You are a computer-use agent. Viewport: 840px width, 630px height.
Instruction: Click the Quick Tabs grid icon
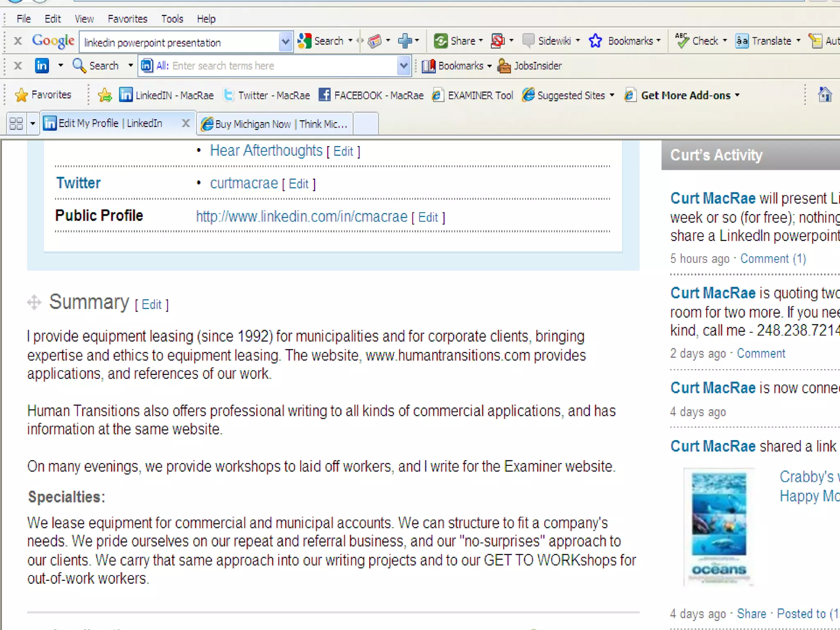[x=16, y=123]
